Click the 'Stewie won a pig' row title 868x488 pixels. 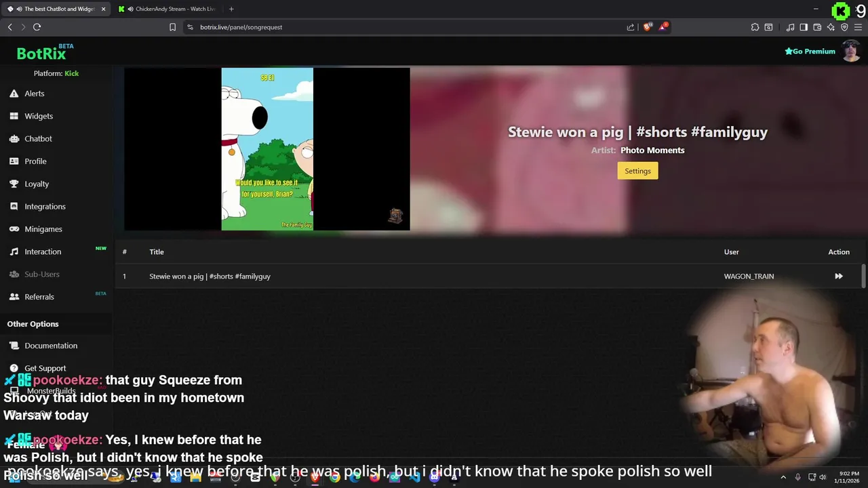click(x=210, y=277)
